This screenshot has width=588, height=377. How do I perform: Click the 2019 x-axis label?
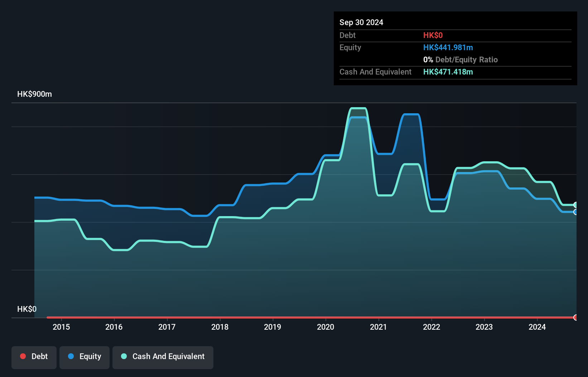pyautogui.click(x=273, y=327)
